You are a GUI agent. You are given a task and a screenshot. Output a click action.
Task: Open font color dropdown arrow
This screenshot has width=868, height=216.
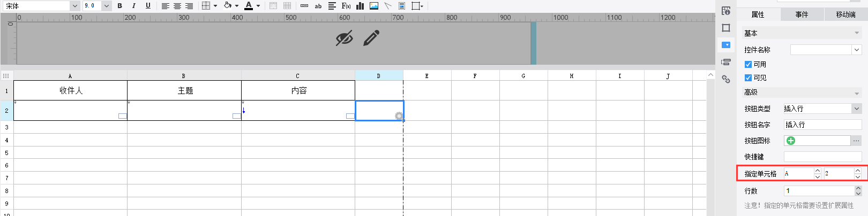(258, 6)
